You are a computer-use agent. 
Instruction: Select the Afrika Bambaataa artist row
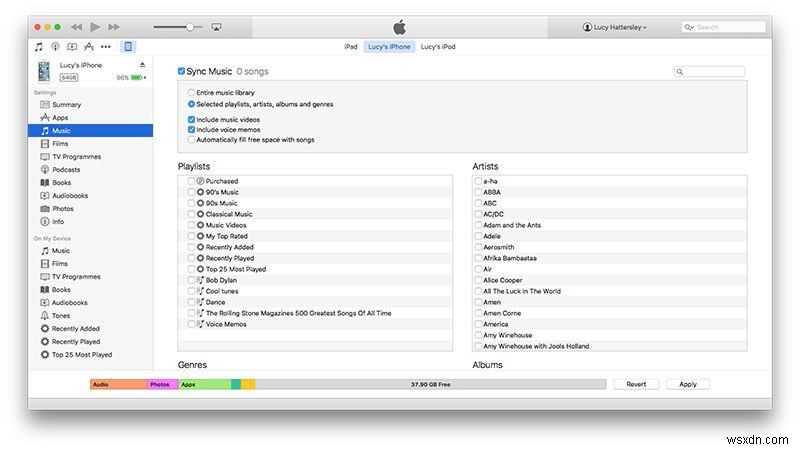(610, 258)
